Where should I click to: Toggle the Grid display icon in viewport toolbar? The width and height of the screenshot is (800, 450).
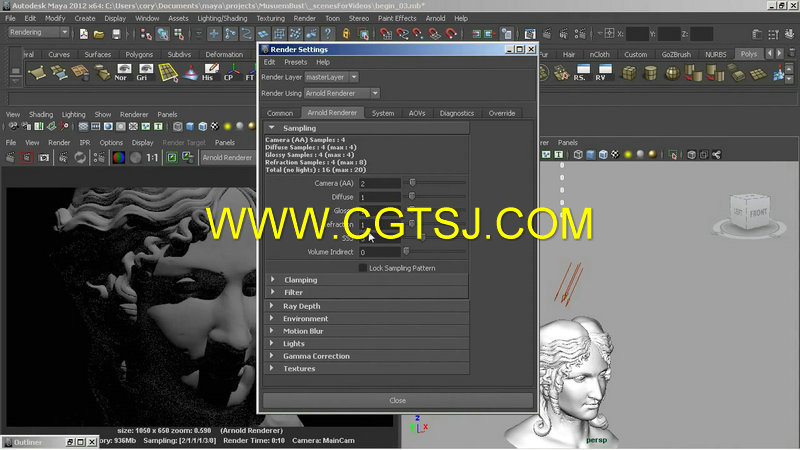83,126
